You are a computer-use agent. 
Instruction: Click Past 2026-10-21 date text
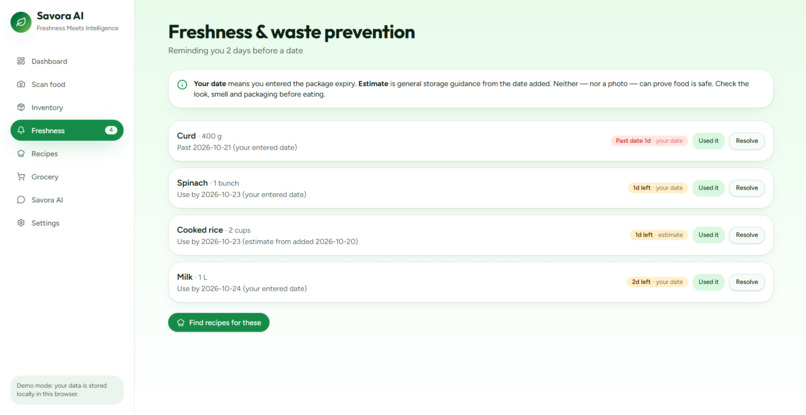point(237,148)
